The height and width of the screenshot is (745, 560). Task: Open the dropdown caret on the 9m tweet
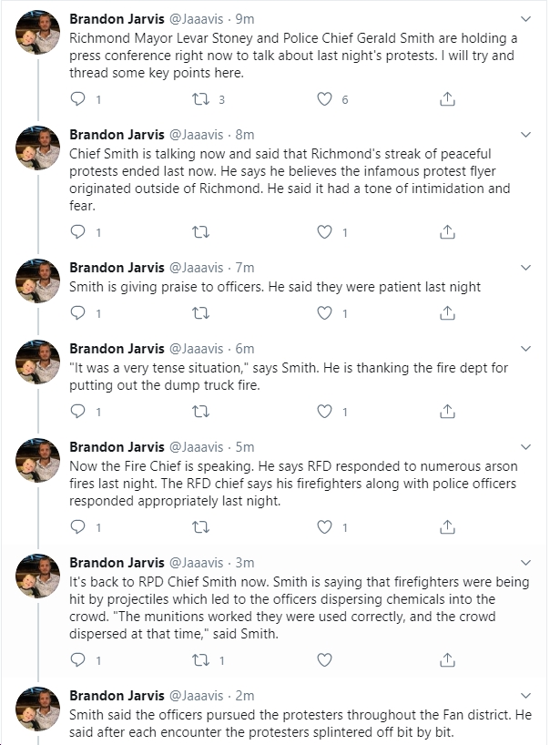525,19
